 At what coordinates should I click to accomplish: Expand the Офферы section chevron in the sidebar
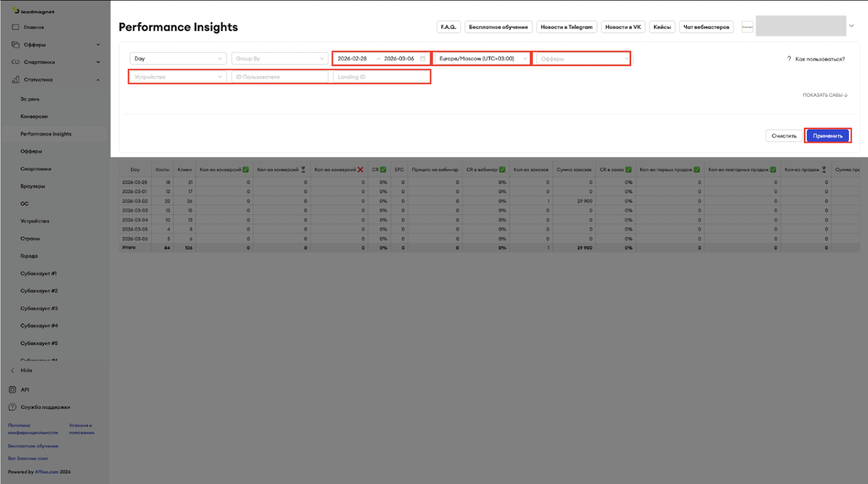point(98,45)
